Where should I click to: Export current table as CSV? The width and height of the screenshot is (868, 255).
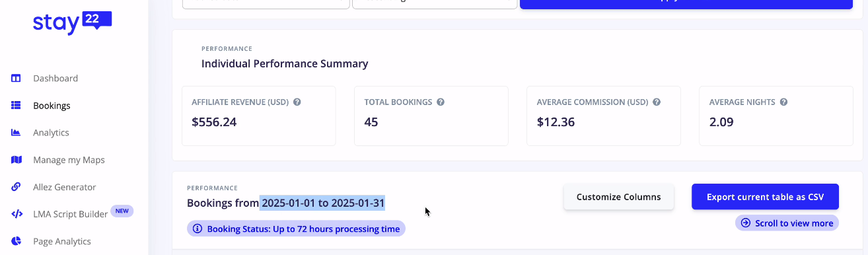tap(765, 197)
